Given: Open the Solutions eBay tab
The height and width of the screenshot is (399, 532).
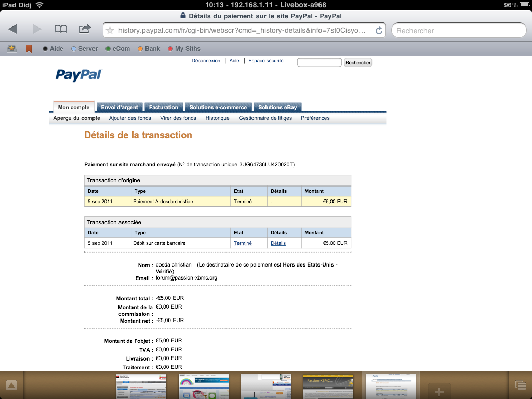Looking at the screenshot, I should (277, 107).
